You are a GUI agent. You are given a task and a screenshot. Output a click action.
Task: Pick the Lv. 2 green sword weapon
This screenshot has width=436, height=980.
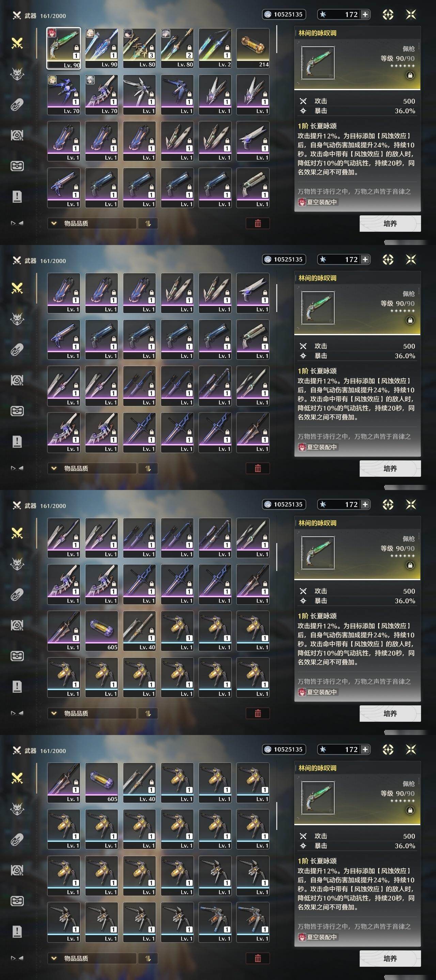coord(215,48)
